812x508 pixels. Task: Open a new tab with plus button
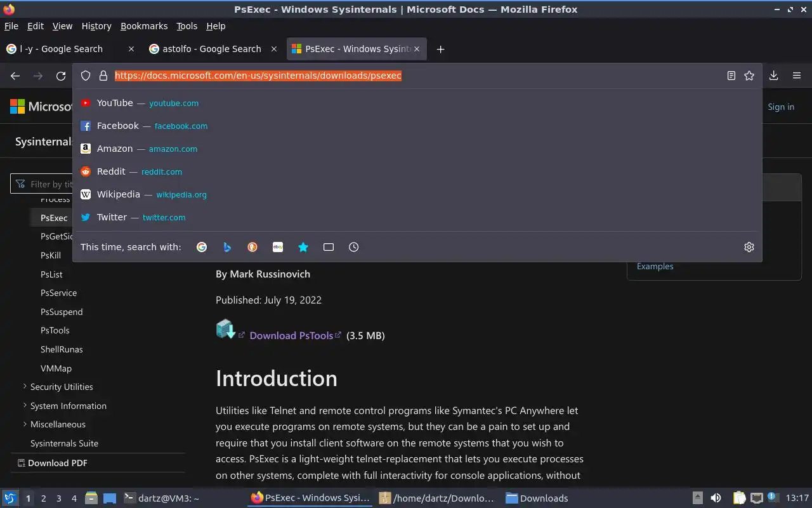(x=440, y=49)
